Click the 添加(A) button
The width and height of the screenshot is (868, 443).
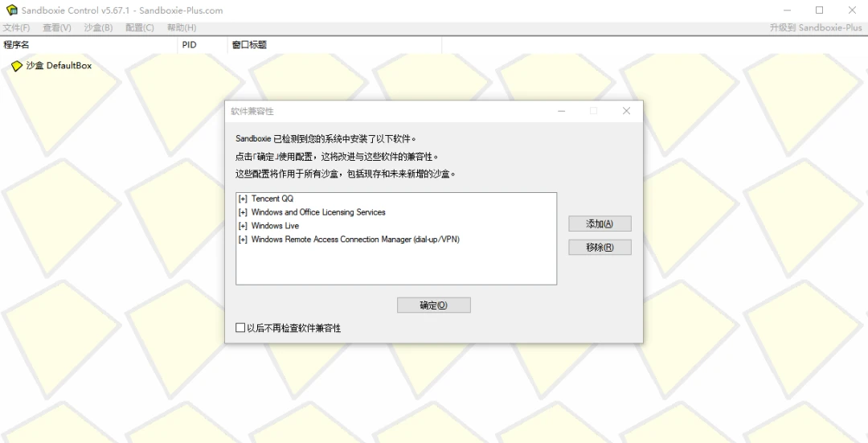point(600,224)
